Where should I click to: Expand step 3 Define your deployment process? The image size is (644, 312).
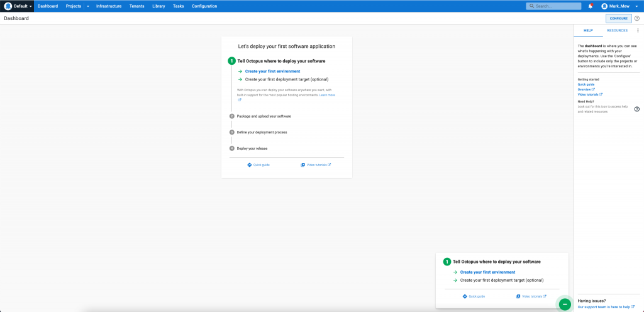tap(262, 132)
